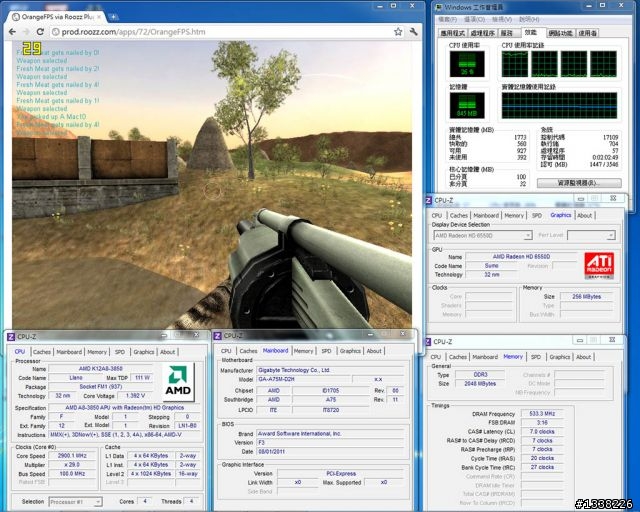Open CPU tab in CPU-Z Graphics window
Image resolution: width=640 pixels, height=512 pixels.
tap(437, 216)
